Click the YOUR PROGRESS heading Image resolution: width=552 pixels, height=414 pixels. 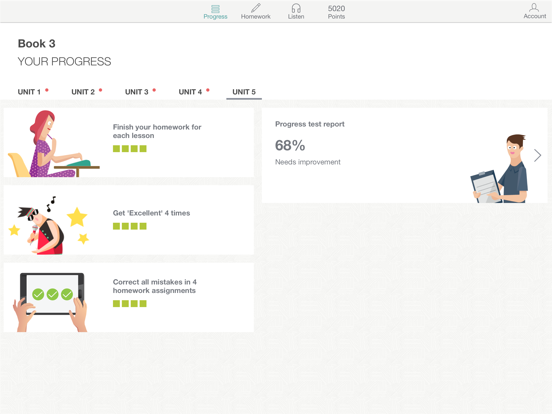tap(64, 62)
